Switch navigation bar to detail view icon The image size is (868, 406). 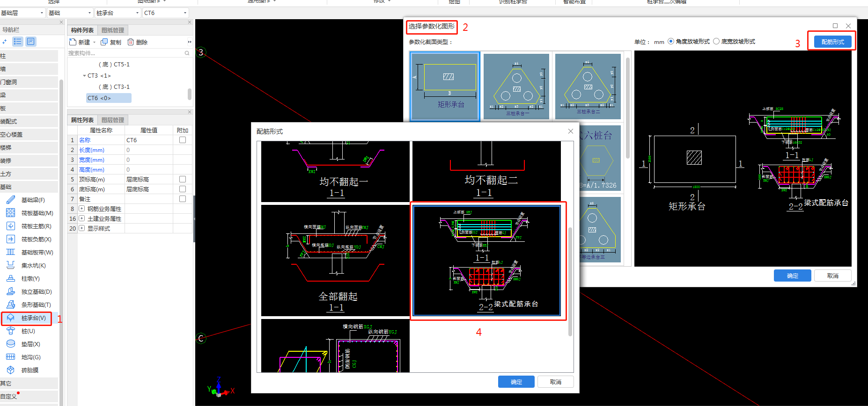coord(30,42)
